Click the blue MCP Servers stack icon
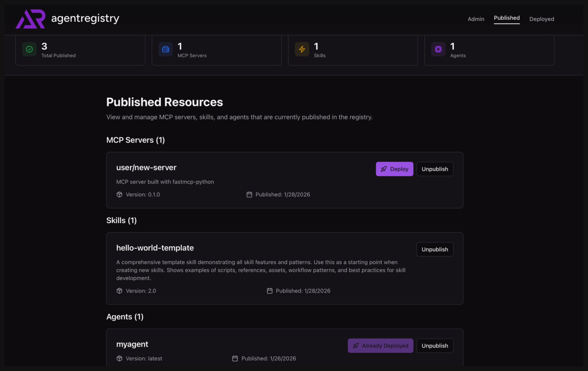588x371 pixels. point(166,49)
